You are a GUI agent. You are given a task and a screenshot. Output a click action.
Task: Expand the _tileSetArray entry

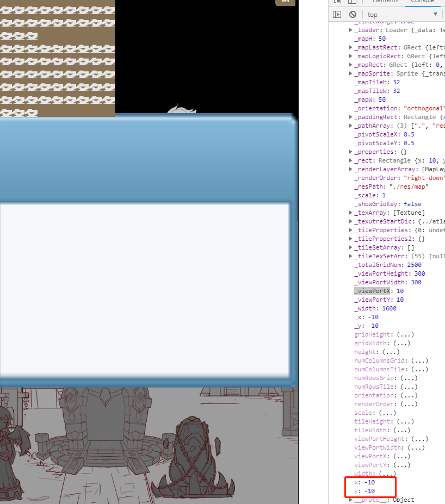pos(350,247)
